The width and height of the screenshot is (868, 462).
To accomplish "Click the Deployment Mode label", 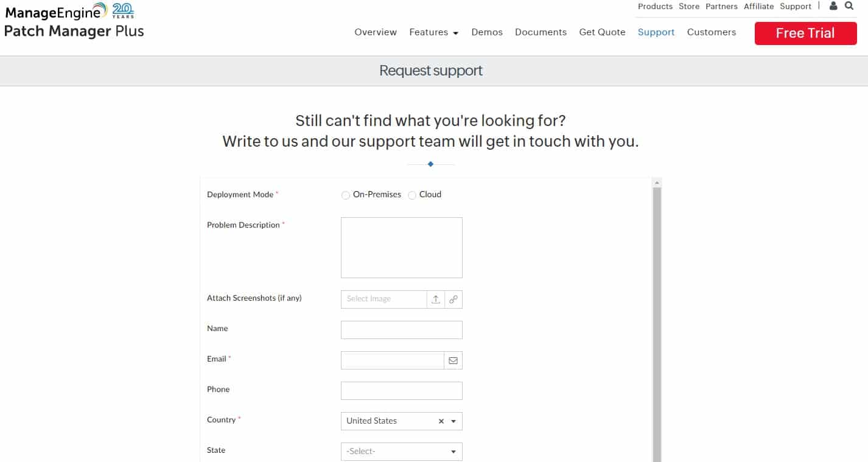I will pyautogui.click(x=240, y=195).
